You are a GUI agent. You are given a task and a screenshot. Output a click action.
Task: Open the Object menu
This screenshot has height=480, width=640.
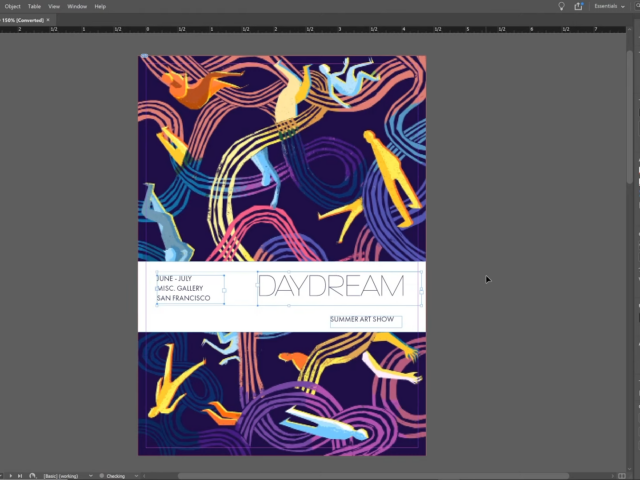(x=13, y=6)
